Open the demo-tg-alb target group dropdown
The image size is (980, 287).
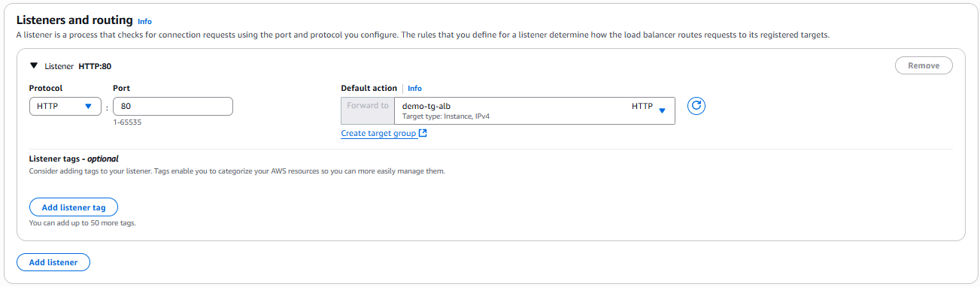click(534, 110)
